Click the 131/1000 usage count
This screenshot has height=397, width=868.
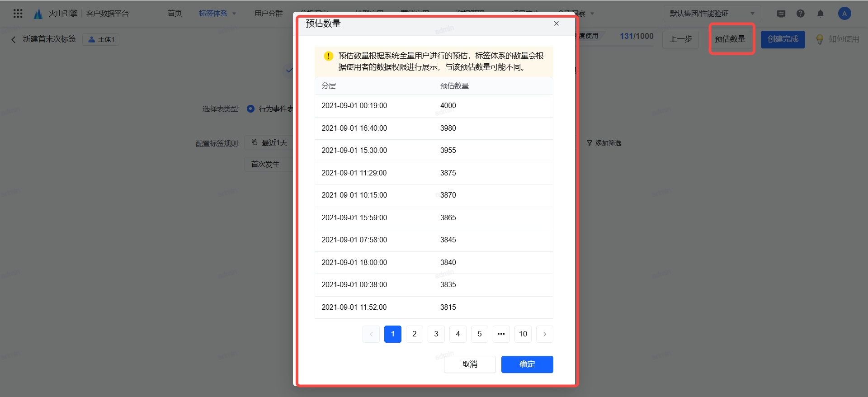[637, 36]
